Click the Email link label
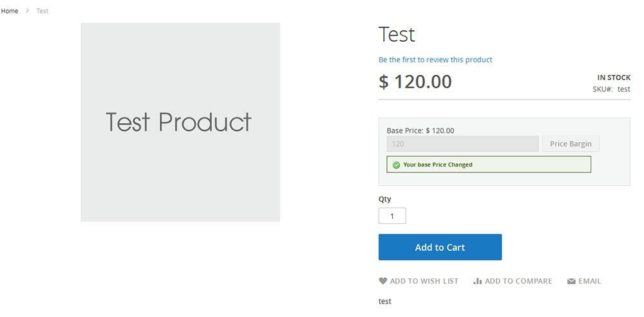644x317 pixels. [589, 281]
